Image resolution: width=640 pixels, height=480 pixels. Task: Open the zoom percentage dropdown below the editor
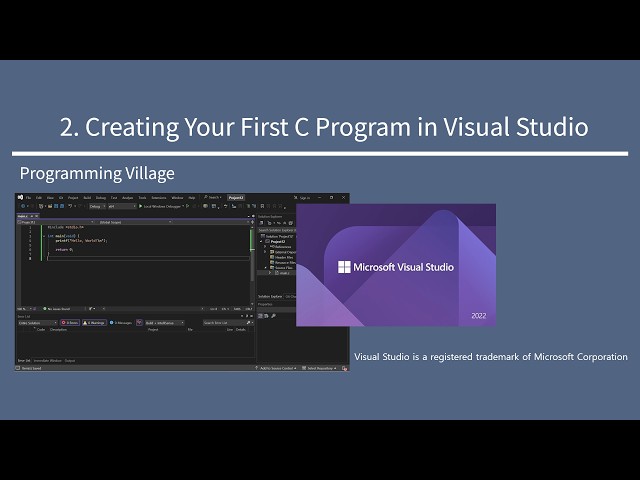(24, 309)
